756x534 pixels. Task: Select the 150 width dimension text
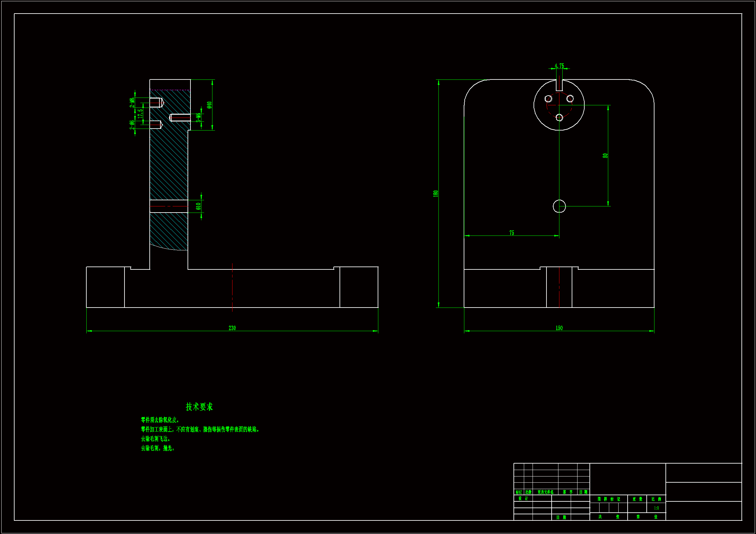pos(559,328)
